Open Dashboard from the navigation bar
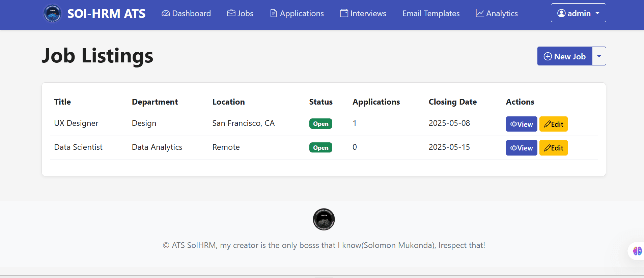The height and width of the screenshot is (278, 644). [x=186, y=13]
